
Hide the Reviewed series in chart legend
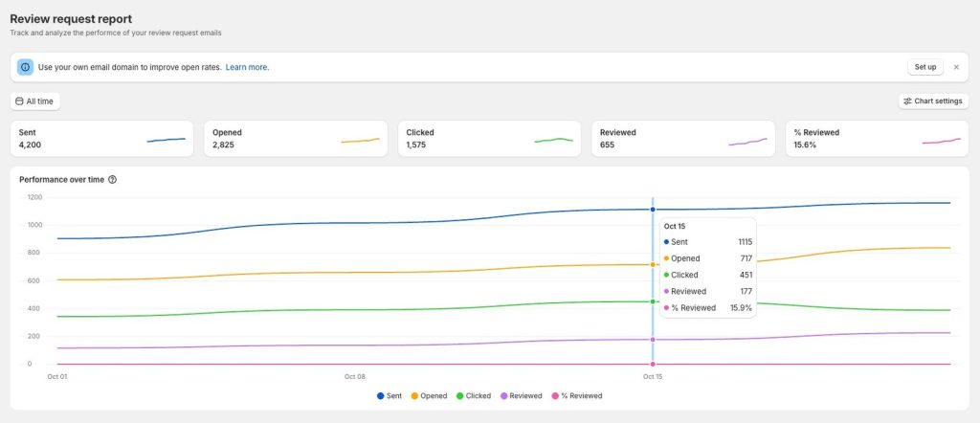pos(519,395)
